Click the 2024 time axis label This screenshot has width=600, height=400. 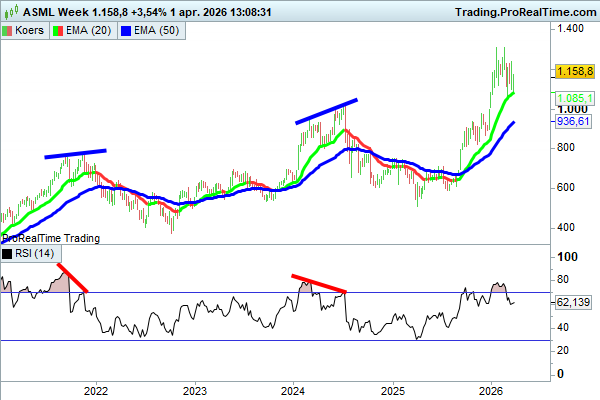point(293,391)
